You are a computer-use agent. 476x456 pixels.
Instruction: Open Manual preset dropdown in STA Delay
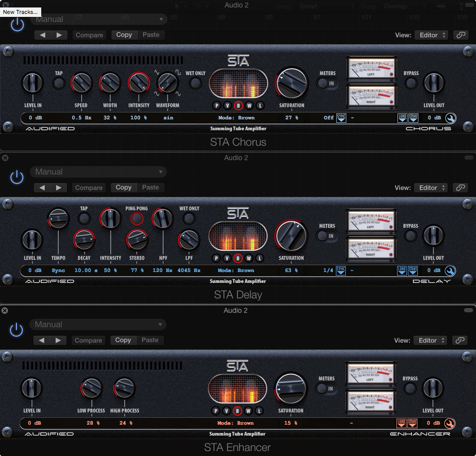[98, 172]
